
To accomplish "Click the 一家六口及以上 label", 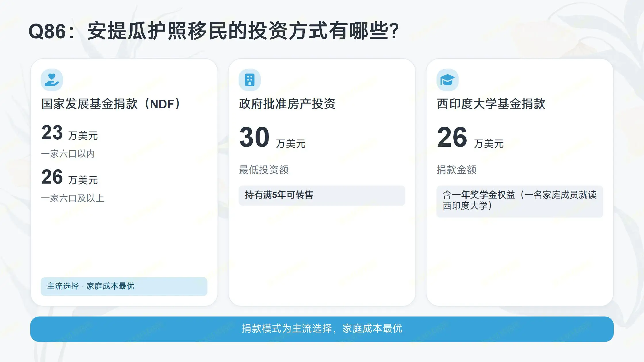I will pos(72,198).
